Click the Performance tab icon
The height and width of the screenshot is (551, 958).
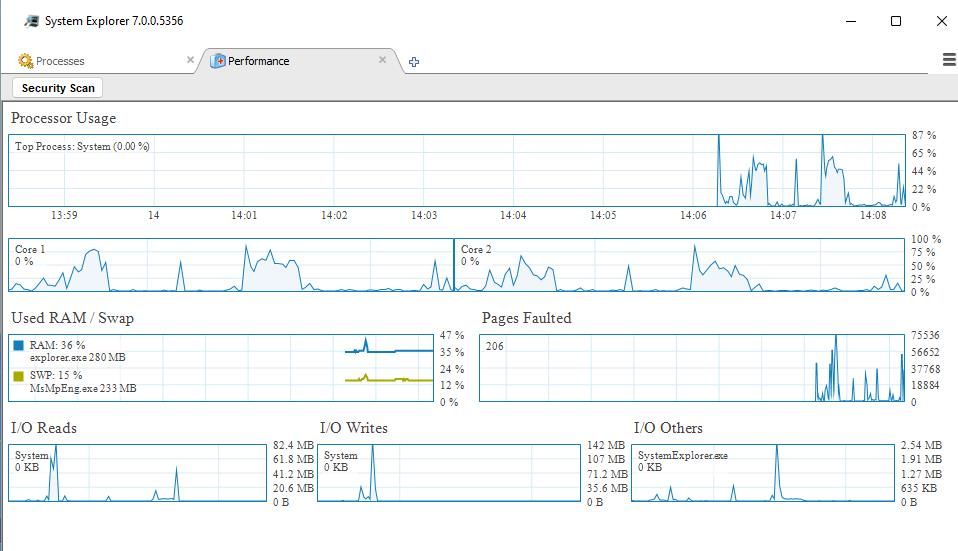click(217, 61)
